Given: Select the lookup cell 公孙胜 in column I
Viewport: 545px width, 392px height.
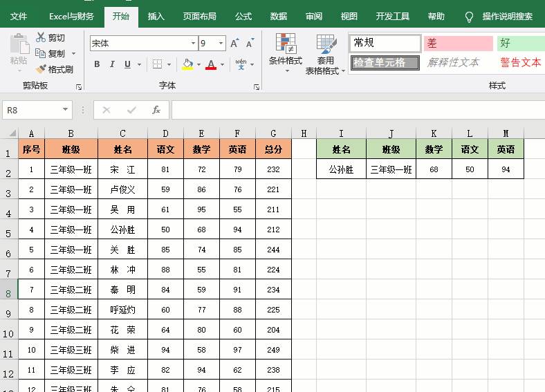Looking at the screenshot, I should tap(341, 169).
